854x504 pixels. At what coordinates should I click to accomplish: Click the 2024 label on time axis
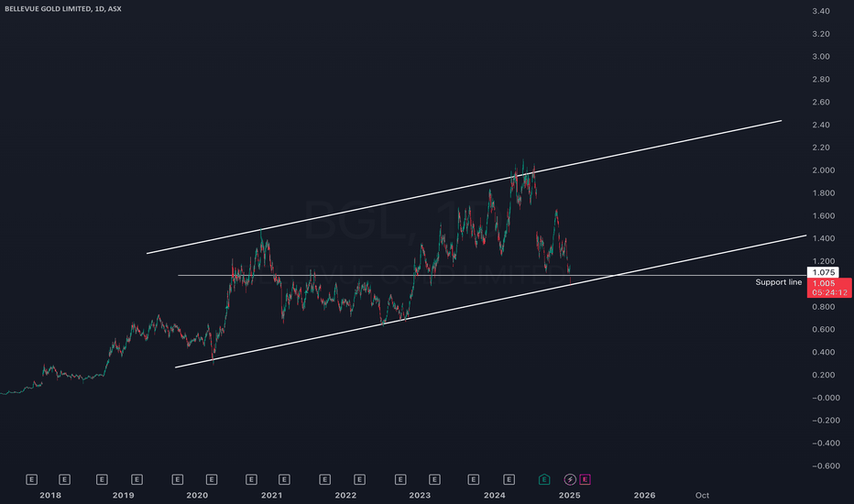click(x=495, y=495)
